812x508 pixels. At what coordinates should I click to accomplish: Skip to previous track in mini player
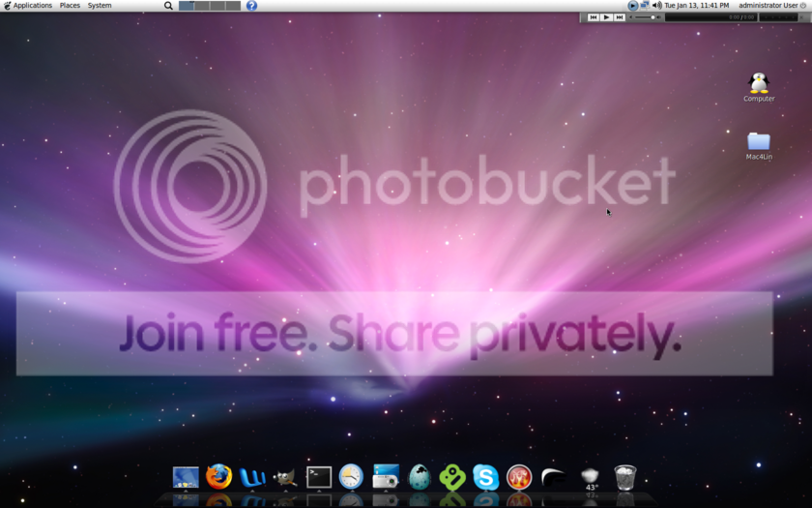tap(594, 17)
